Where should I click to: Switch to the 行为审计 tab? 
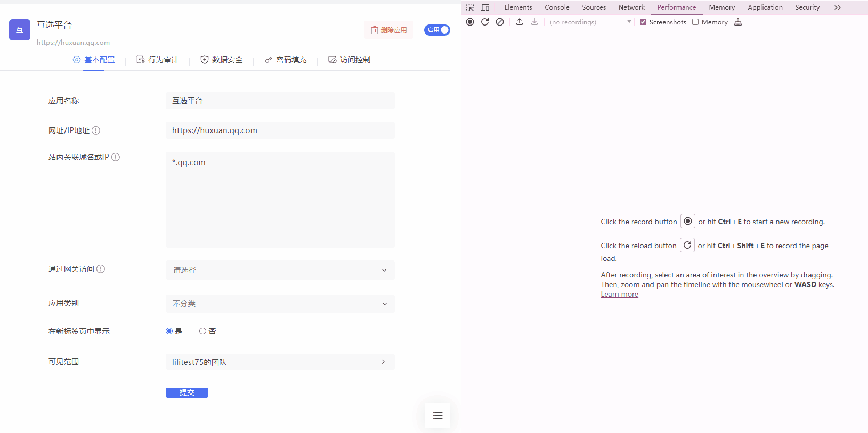[x=158, y=60]
